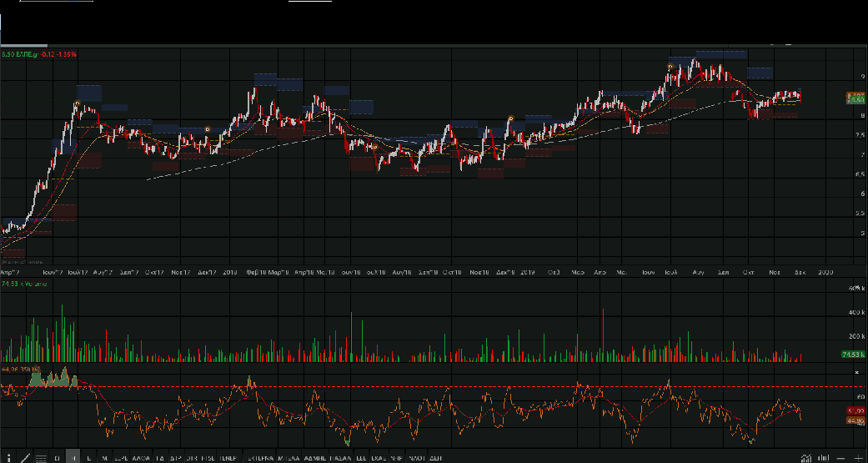Click the 2020 date axis label
The image size is (868, 463).
tap(825, 273)
